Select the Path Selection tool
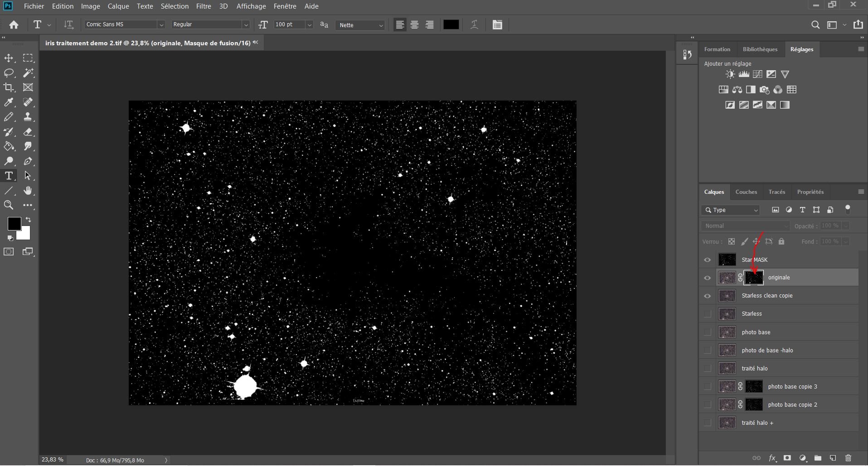The height and width of the screenshot is (466, 868). (x=28, y=176)
